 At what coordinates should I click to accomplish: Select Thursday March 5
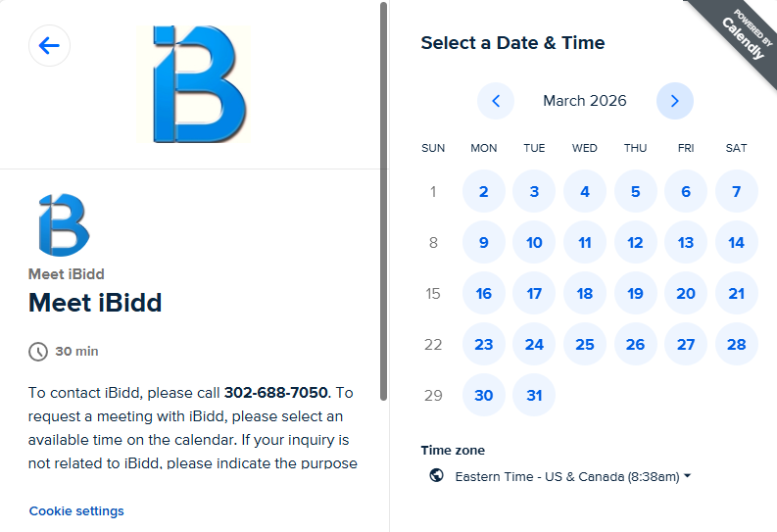coord(636,192)
